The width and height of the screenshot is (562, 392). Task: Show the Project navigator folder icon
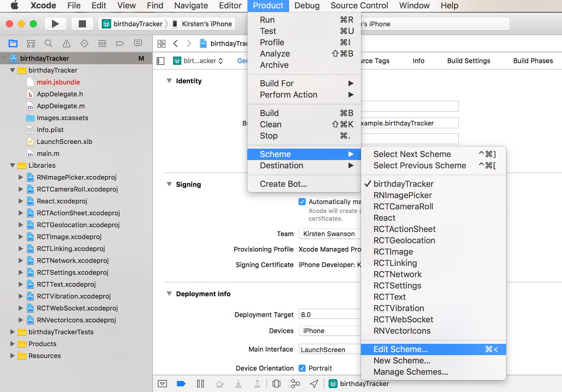pos(13,44)
